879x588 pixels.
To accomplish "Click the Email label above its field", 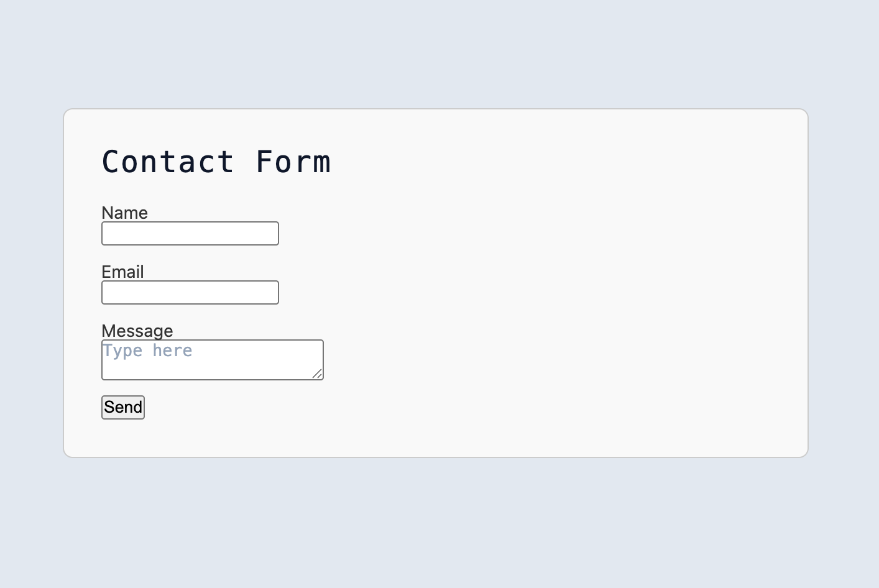I will pyautogui.click(x=122, y=272).
